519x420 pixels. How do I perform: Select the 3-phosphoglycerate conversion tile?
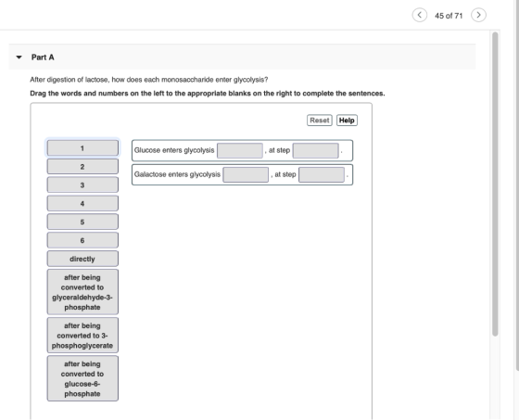coord(82,336)
